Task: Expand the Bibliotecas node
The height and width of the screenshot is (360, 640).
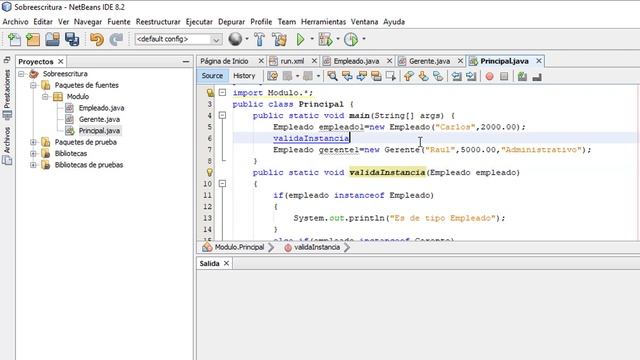Action: click(33, 153)
